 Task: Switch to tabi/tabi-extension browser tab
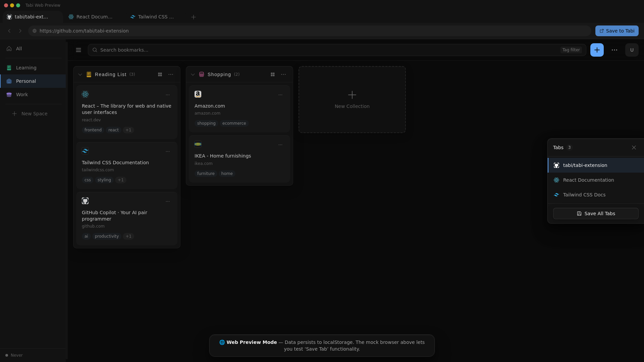(x=33, y=17)
